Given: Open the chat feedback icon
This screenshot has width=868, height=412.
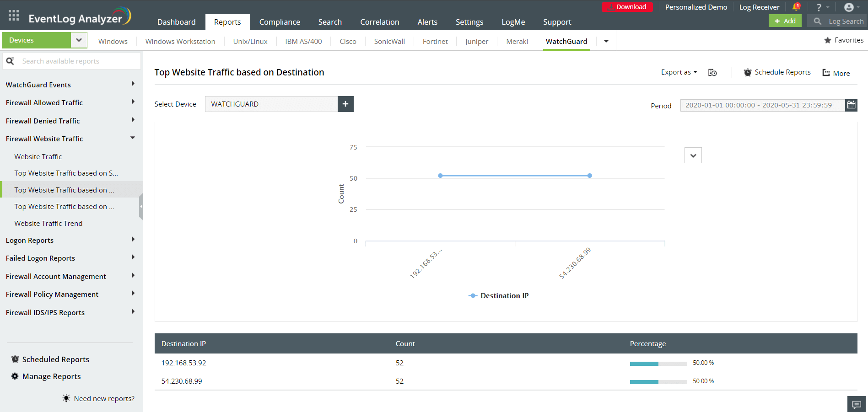Looking at the screenshot, I should point(857,404).
